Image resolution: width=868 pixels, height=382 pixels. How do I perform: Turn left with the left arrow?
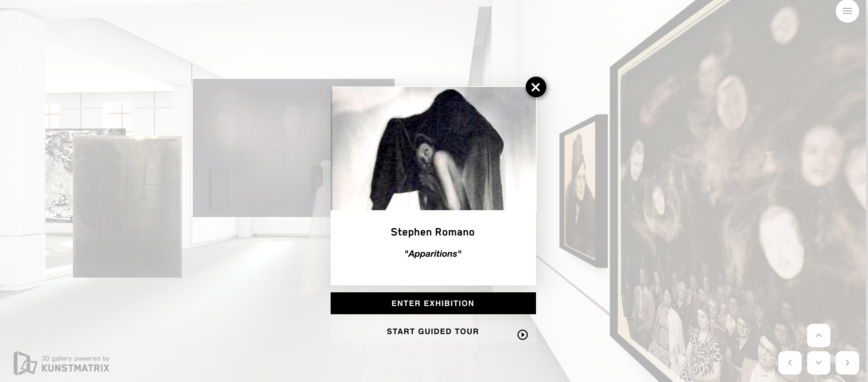[790, 363]
